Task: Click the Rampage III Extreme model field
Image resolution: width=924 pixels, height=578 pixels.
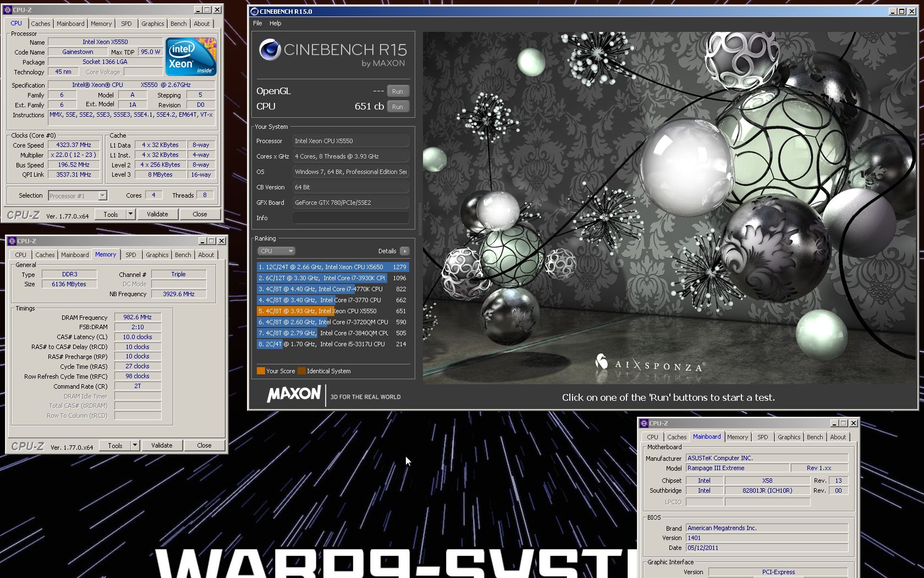Action: tap(737, 468)
